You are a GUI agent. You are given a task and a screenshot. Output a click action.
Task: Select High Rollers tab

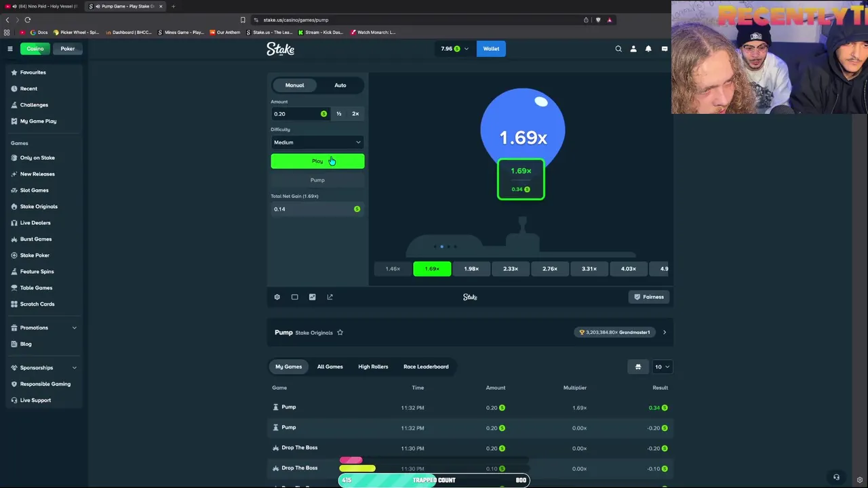click(373, 367)
